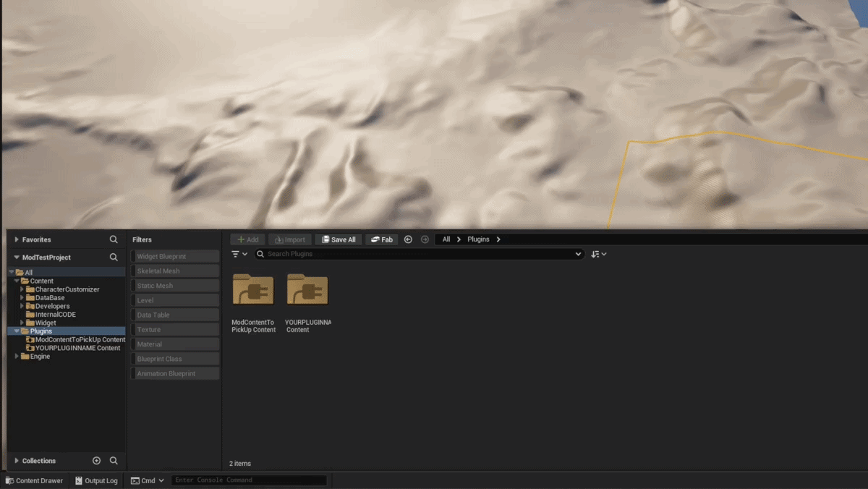Toggle the Level filter
The width and height of the screenshot is (868, 489).
click(174, 300)
